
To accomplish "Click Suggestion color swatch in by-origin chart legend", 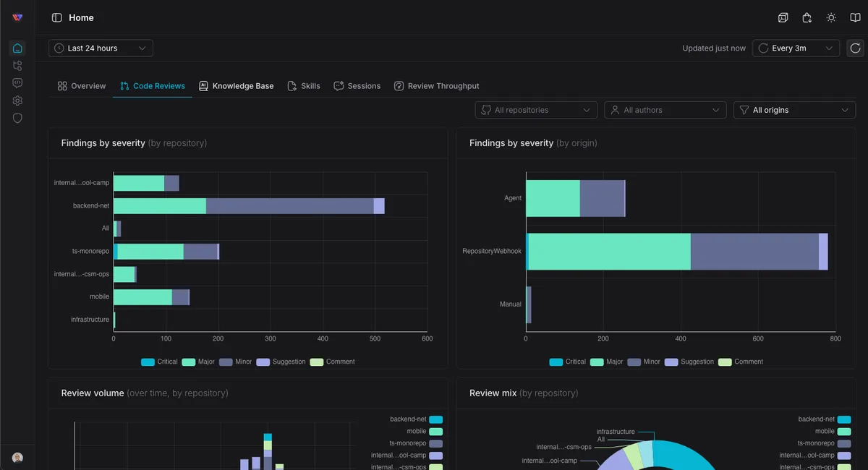I will [671, 362].
